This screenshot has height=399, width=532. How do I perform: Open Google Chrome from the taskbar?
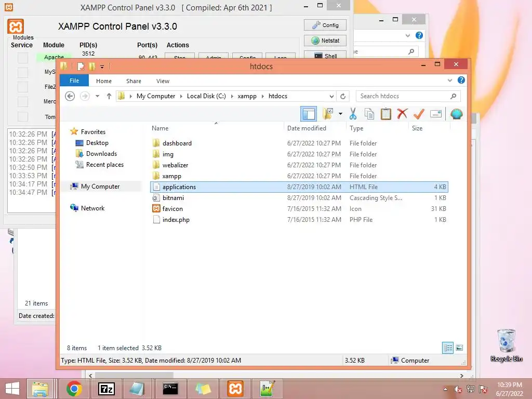click(74, 389)
